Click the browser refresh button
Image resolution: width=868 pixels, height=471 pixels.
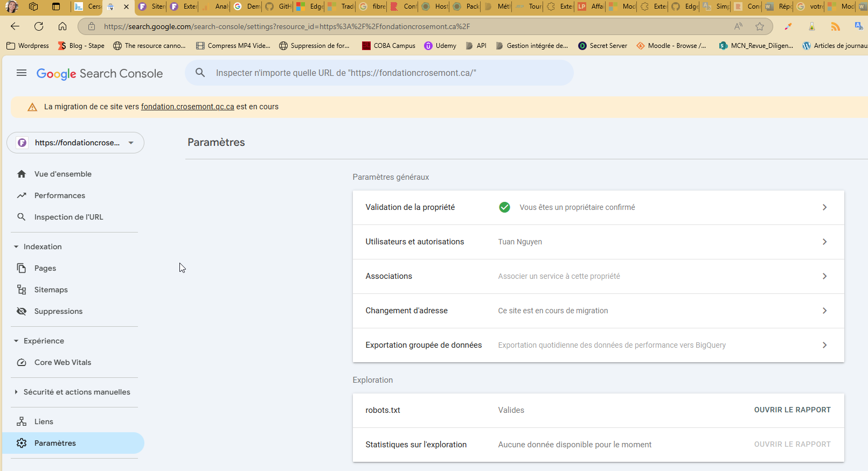[x=39, y=26]
